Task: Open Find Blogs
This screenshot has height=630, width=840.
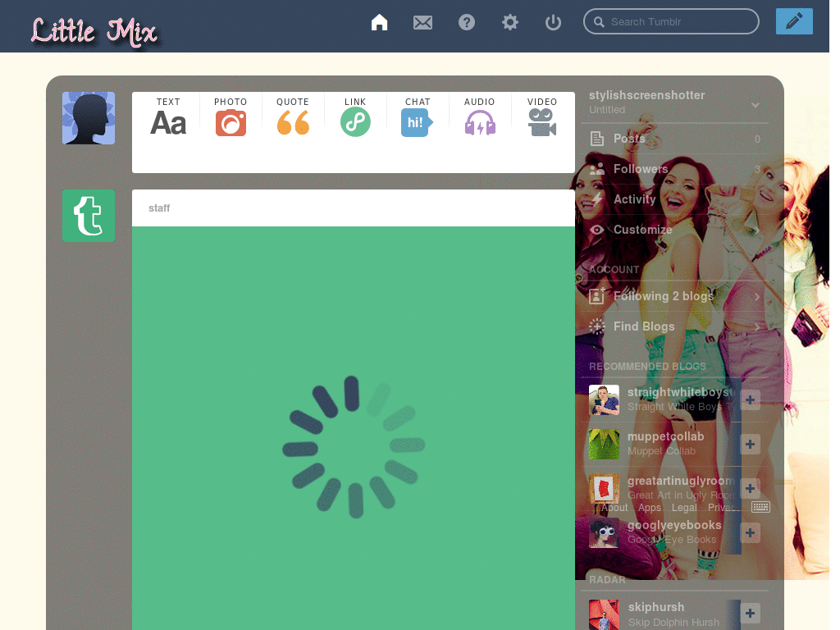Action: [675, 326]
